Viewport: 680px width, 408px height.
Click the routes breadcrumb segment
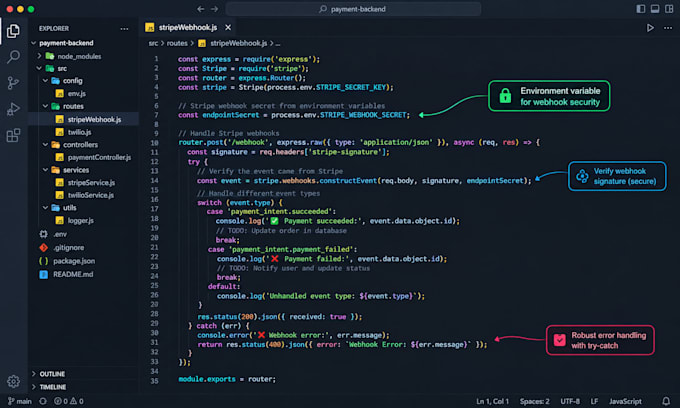pos(177,43)
